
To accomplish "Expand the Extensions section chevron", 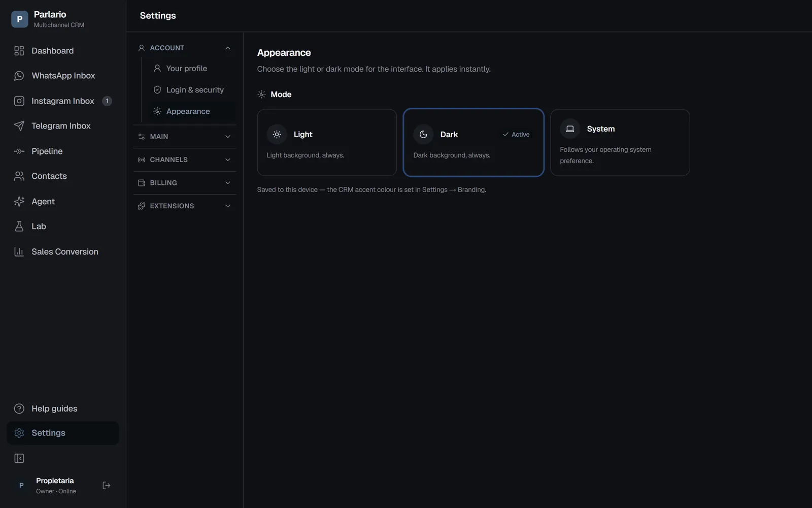I will click(x=228, y=206).
